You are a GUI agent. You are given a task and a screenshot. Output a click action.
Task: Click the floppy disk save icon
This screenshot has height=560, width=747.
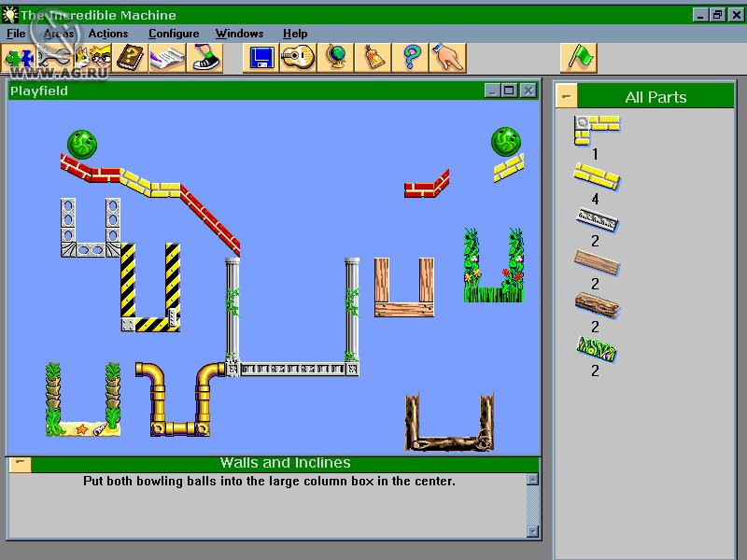click(261, 58)
